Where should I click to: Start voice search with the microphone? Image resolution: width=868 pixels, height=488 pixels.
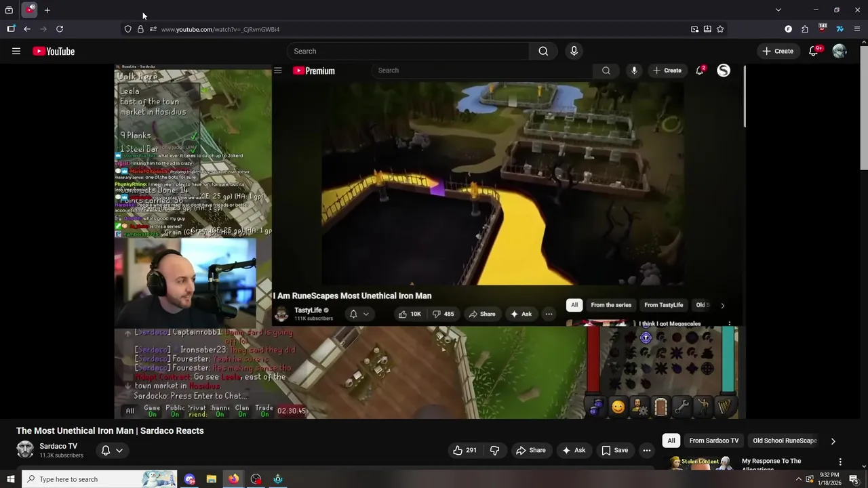coord(574,52)
